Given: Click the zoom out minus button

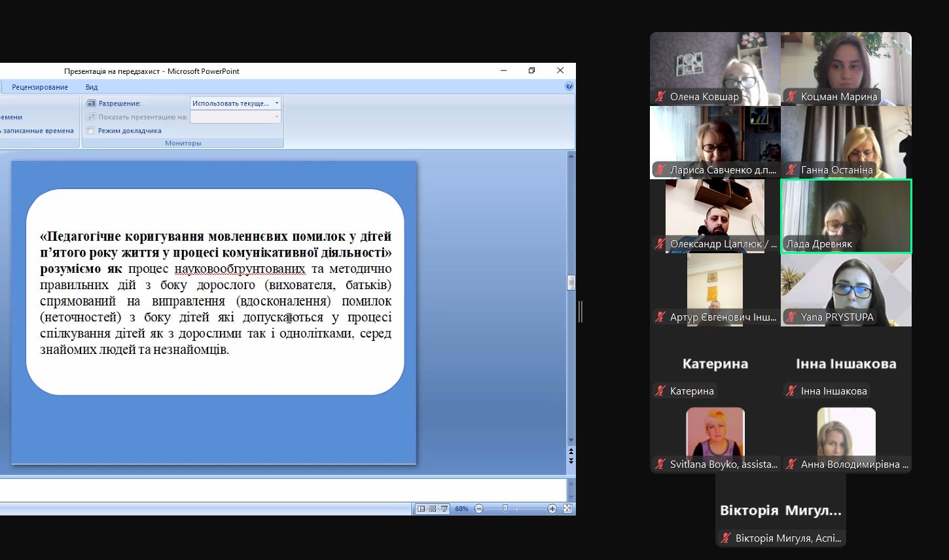Looking at the screenshot, I should pos(479,508).
